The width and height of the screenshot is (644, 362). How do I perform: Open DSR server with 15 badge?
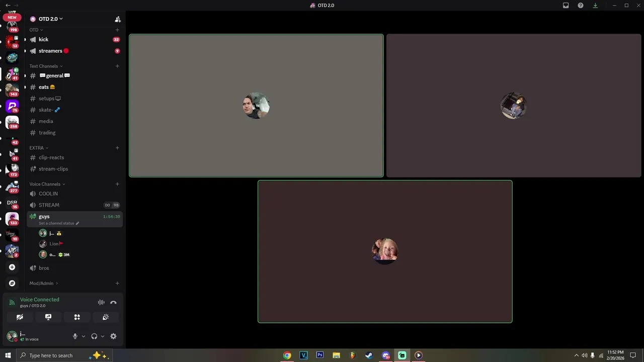tap(12, 203)
